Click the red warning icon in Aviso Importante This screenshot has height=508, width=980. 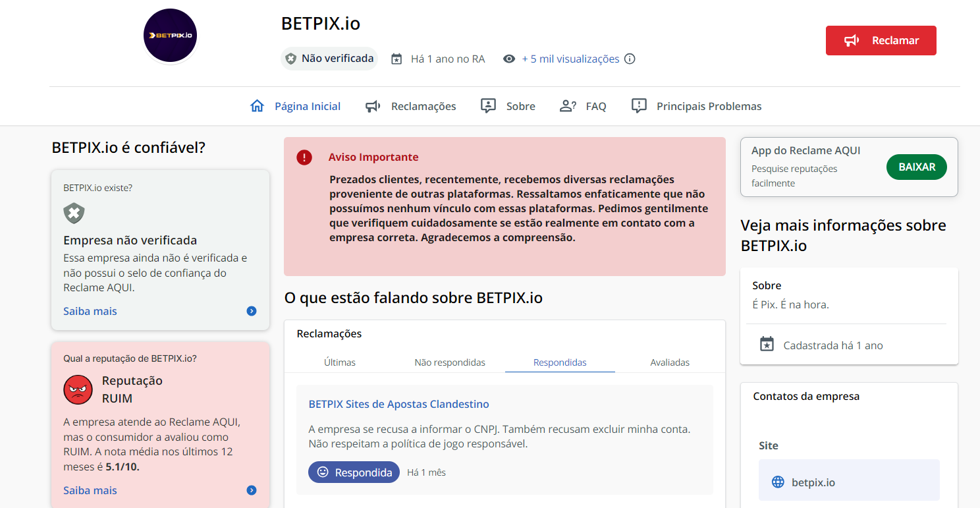tap(304, 157)
